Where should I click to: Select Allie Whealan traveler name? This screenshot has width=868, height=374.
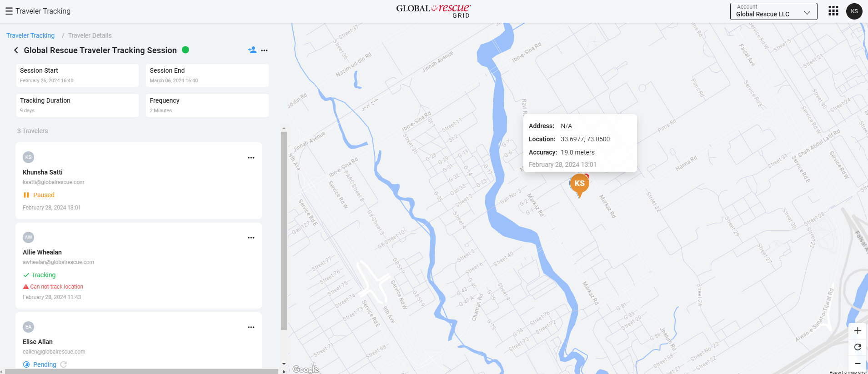(42, 252)
